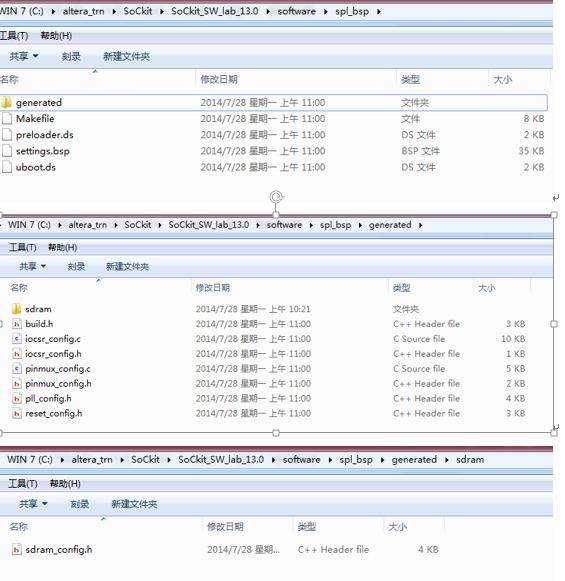Click 刻录 in the spl_bsp window
Screen dimensions: 565x581
click(71, 56)
